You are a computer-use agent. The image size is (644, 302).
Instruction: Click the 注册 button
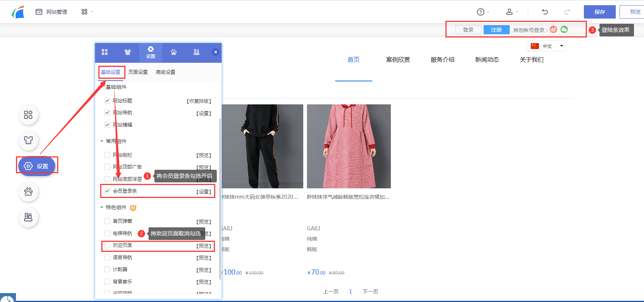[x=496, y=30]
